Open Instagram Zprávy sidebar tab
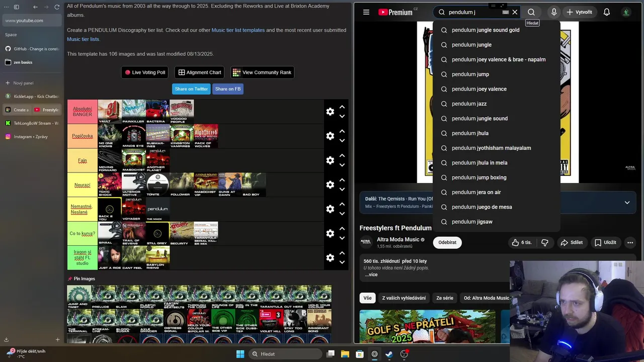Image resolution: width=644 pixels, height=362 pixels. tap(32, 137)
